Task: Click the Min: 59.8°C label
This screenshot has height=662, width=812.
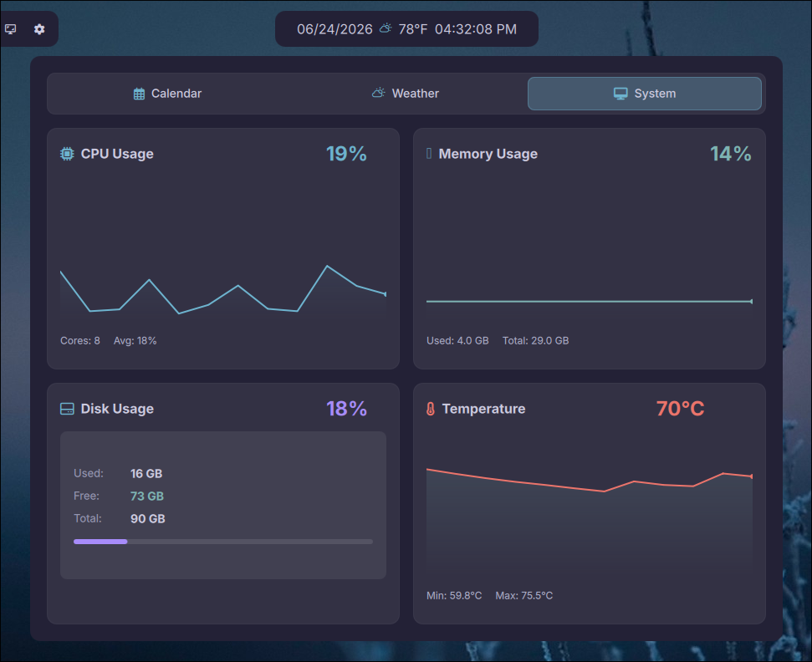Action: point(454,596)
